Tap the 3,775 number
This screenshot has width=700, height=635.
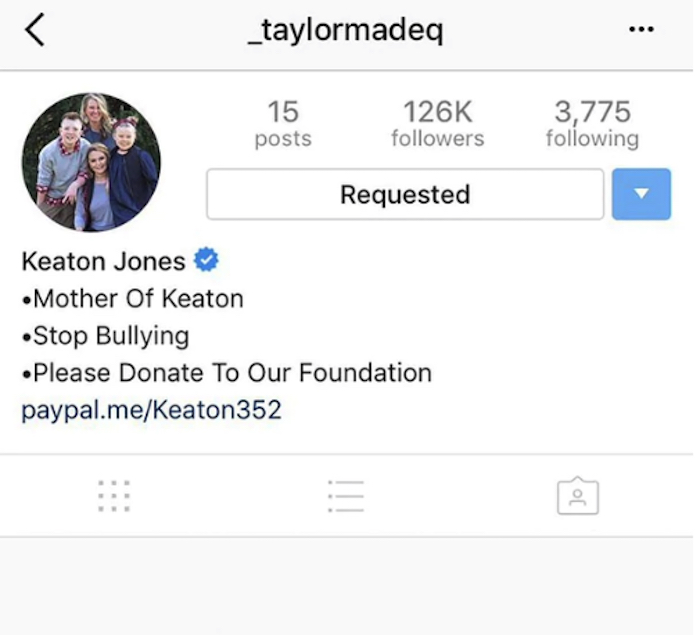(x=592, y=112)
